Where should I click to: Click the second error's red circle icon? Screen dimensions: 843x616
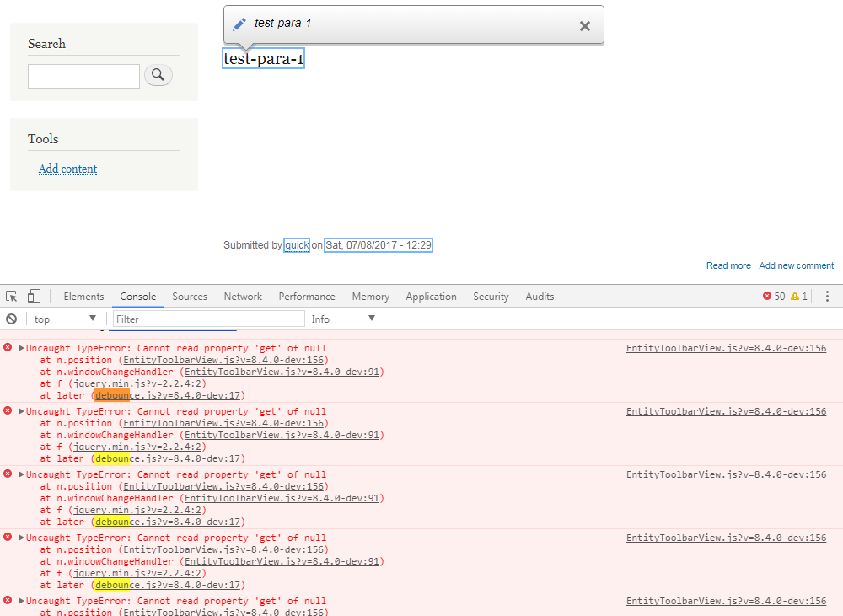point(8,410)
